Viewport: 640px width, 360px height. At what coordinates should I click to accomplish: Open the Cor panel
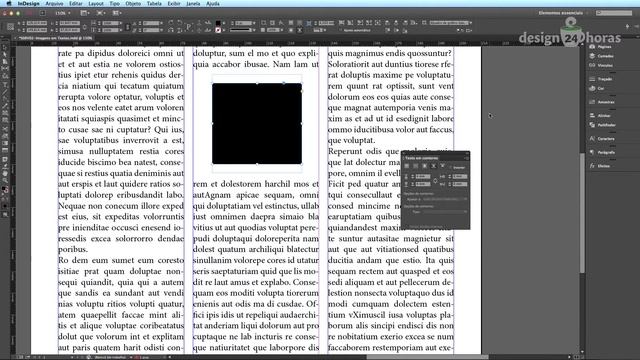pyautogui.click(x=597, y=88)
